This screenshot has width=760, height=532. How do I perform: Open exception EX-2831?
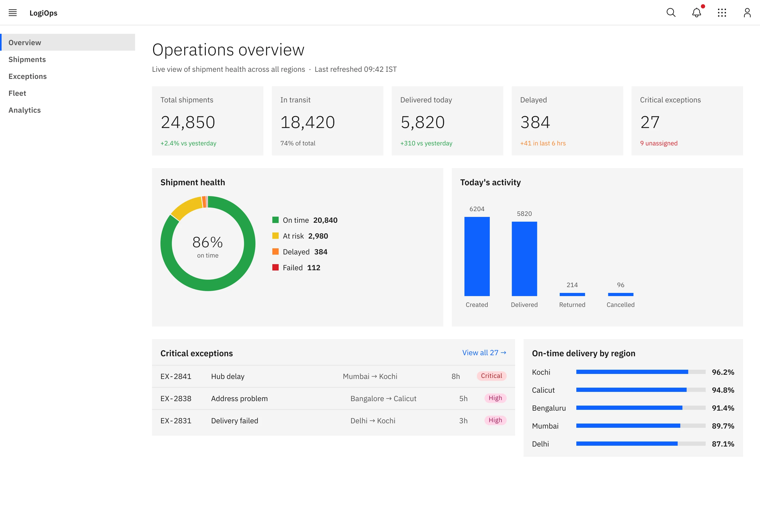pos(333,420)
